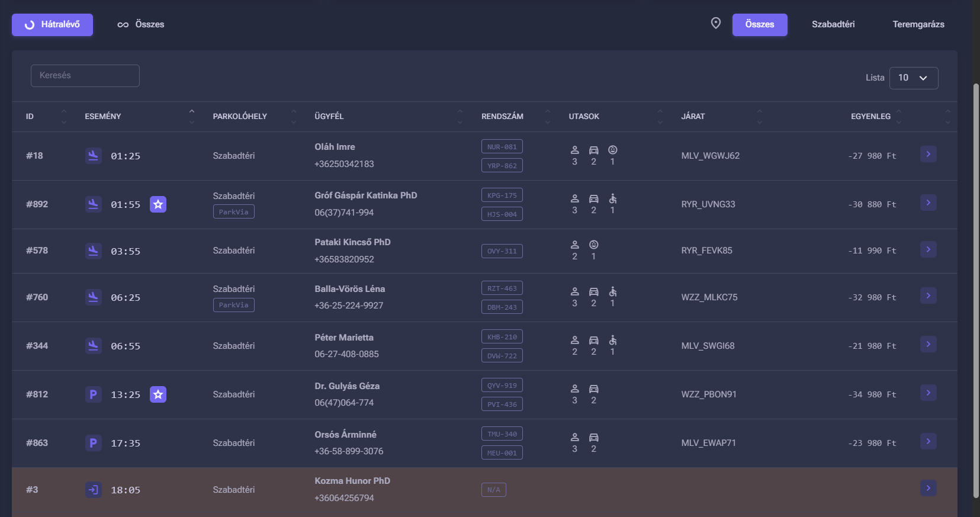Open details arrow for row #760
The width and height of the screenshot is (980, 517).
click(928, 296)
